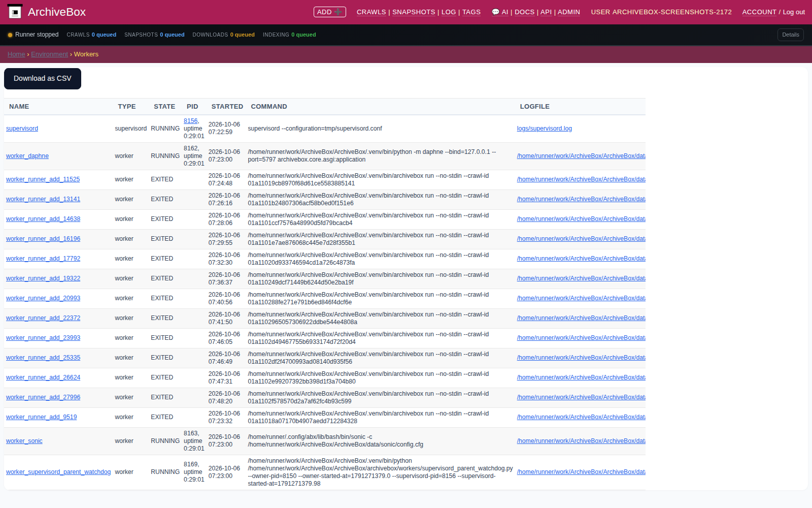Open worker_runner_add_26624 link
This screenshot has height=508, width=812.
[43, 377]
